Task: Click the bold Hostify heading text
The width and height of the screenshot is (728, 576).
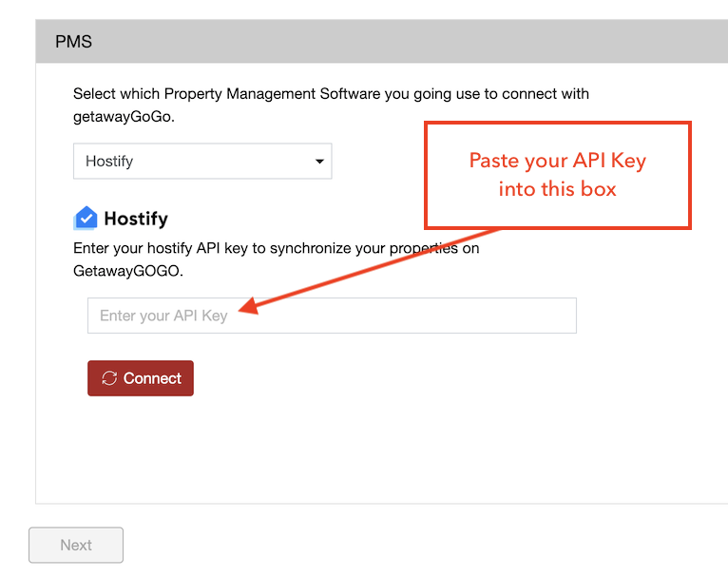Action: pos(136,219)
